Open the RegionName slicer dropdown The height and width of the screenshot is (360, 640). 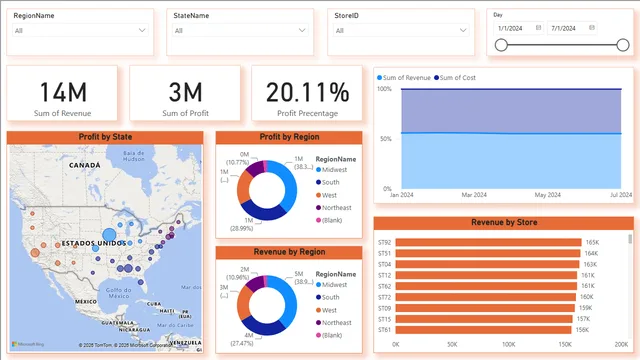[80, 30]
